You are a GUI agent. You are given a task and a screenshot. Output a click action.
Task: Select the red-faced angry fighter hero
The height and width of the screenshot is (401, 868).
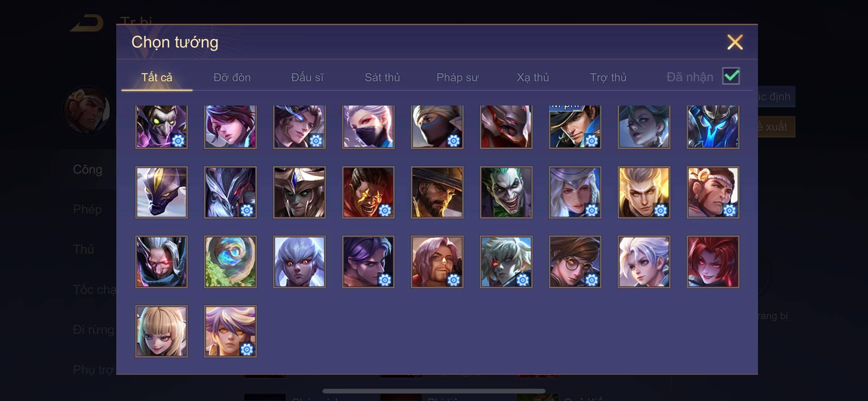[x=368, y=192]
